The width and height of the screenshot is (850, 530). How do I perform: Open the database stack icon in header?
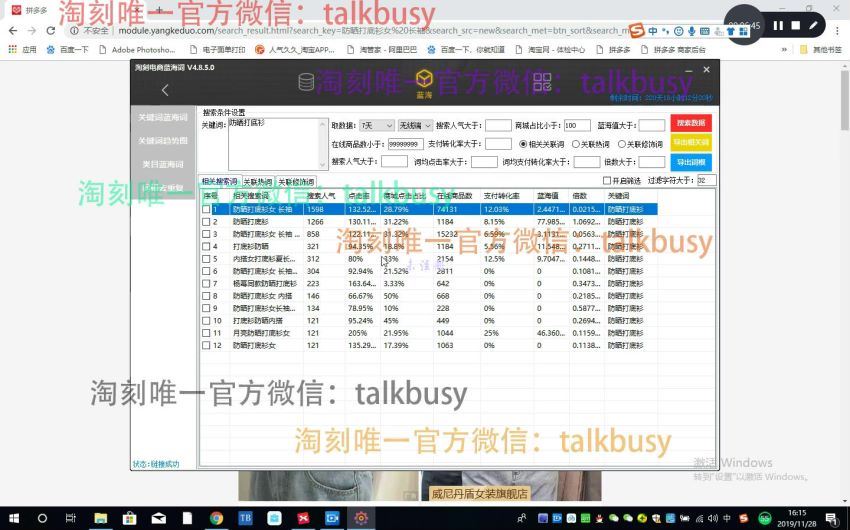coord(306,82)
